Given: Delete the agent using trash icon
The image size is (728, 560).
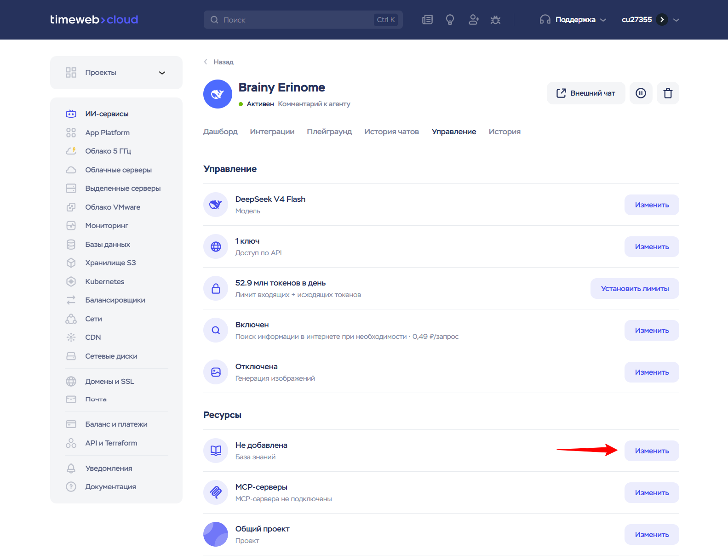Looking at the screenshot, I should tap(668, 93).
